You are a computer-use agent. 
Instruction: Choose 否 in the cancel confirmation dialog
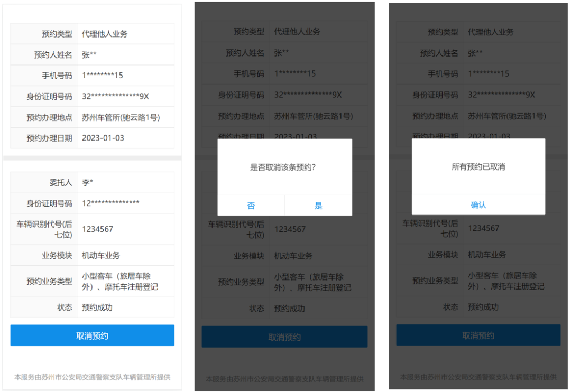pos(251,206)
